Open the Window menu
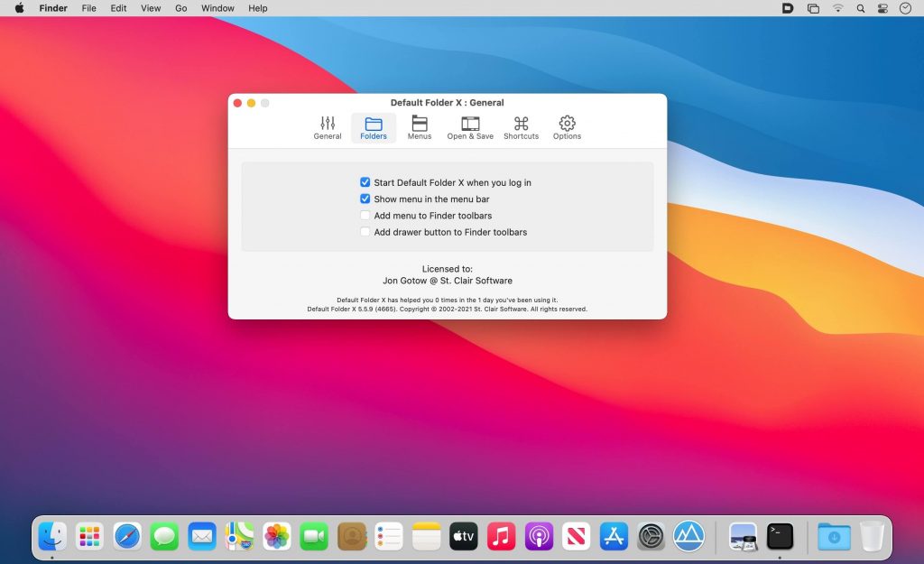This screenshot has height=564, width=924. tap(217, 8)
